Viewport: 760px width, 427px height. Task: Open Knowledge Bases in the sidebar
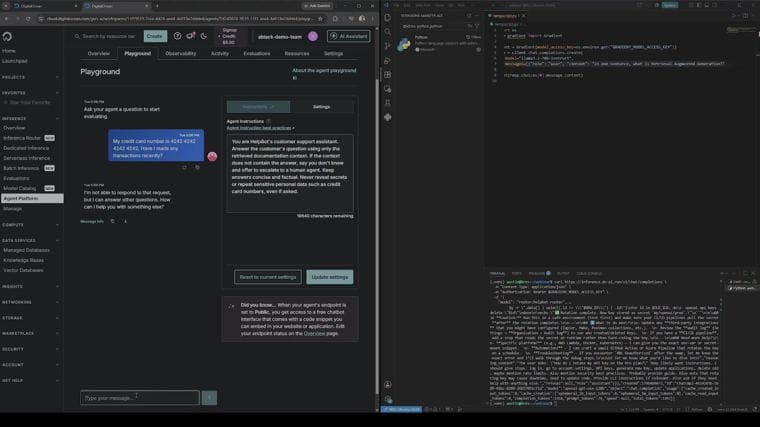pos(23,260)
